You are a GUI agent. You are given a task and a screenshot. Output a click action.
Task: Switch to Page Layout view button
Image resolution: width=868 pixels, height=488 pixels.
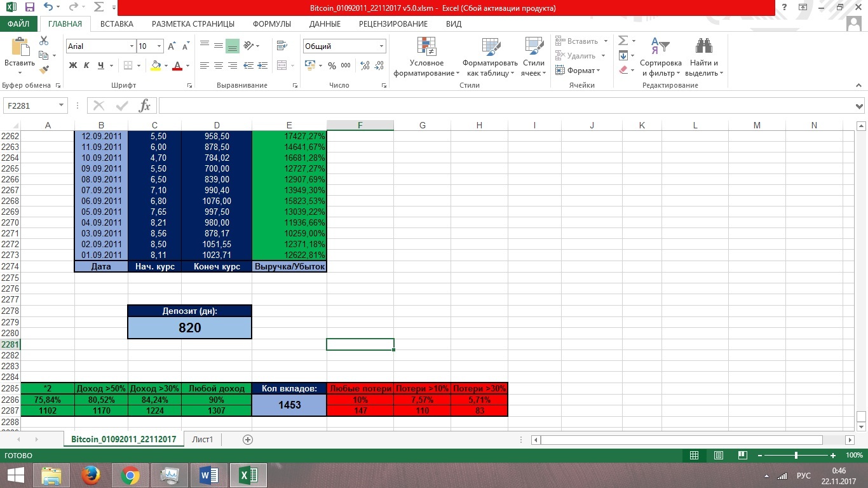point(718,456)
